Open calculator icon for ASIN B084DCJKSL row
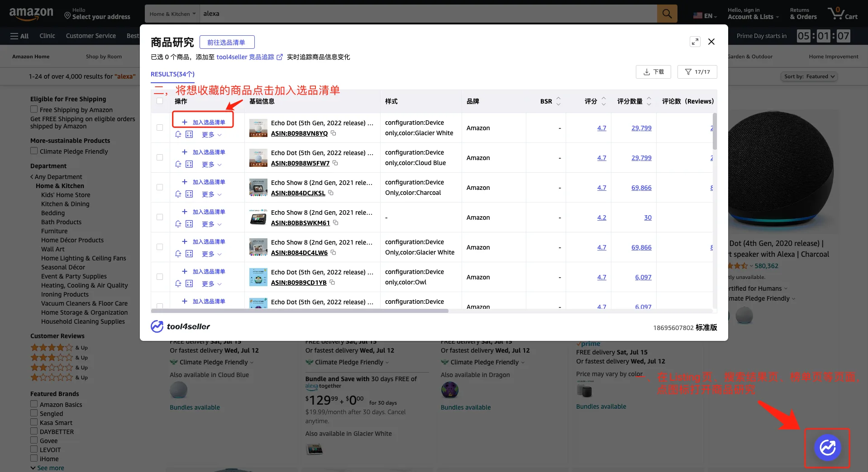This screenshot has width=868, height=472. coord(189,194)
